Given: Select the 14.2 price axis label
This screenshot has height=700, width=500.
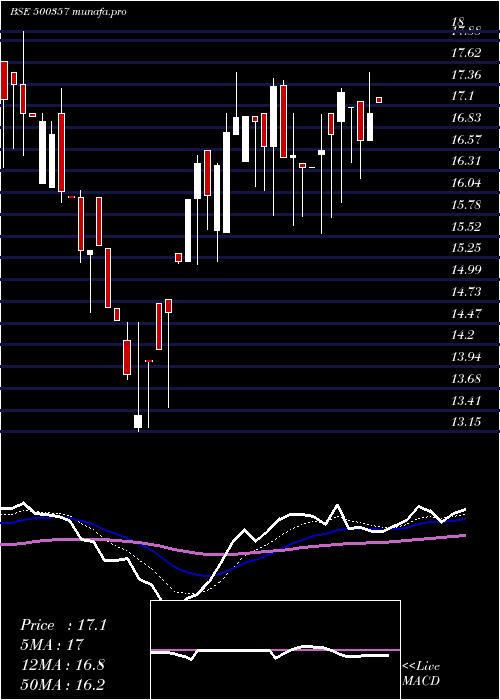Looking at the screenshot, I should tap(463, 335).
